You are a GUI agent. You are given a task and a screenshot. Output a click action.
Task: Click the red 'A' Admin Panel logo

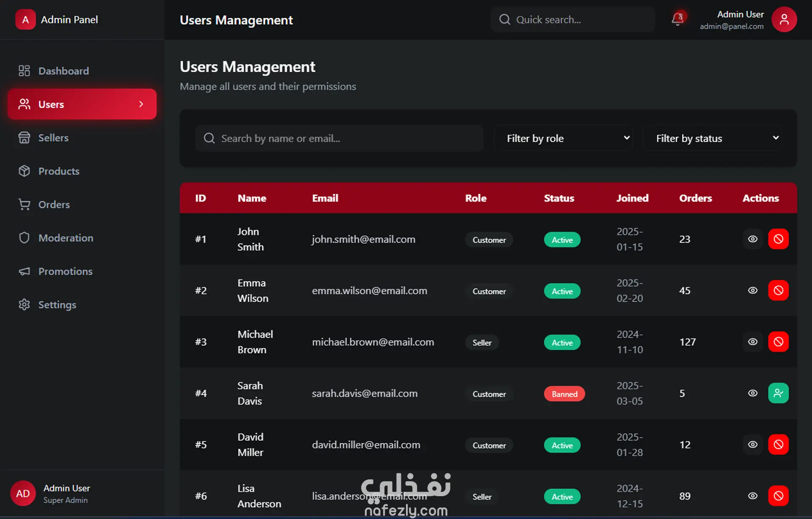tap(25, 19)
